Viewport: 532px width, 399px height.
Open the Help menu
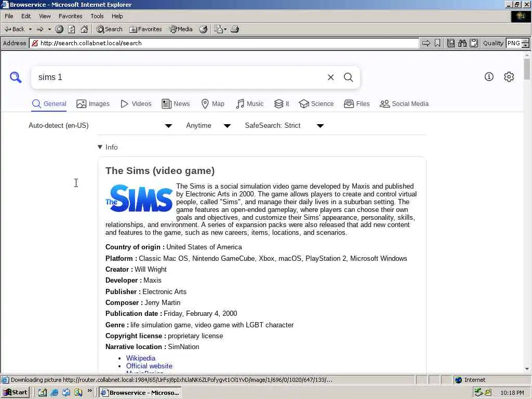(x=117, y=16)
